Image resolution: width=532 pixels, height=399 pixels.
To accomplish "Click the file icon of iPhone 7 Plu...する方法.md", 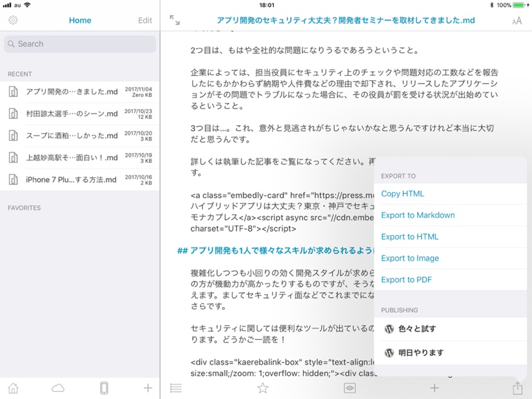I will point(13,179).
